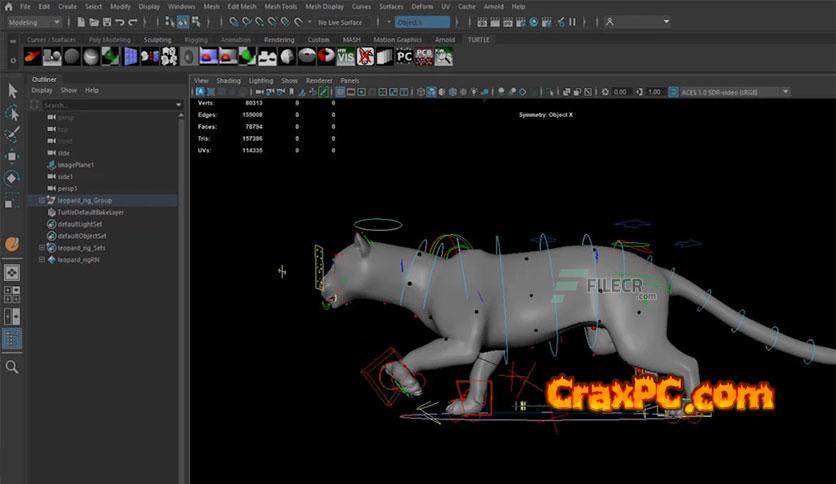836x484 pixels.
Task: Activate the Lasso Select tool
Action: click(x=12, y=112)
